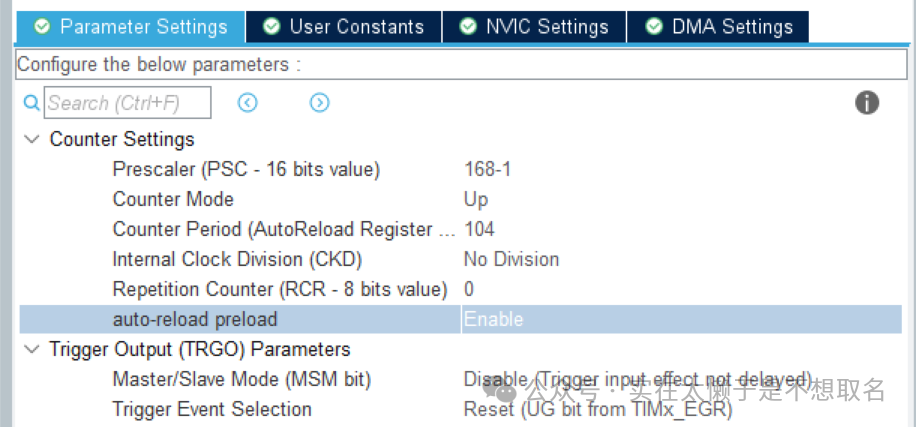Click the info icon at right
The width and height of the screenshot is (916, 427).
[x=867, y=103]
